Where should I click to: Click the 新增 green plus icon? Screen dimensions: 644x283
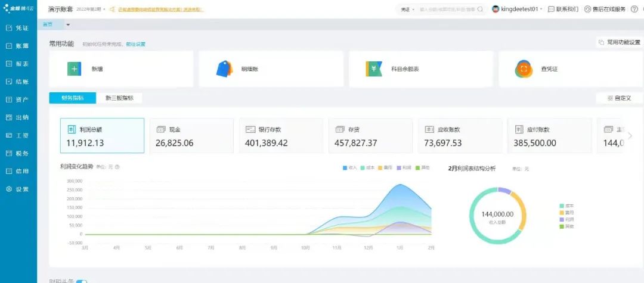point(74,69)
